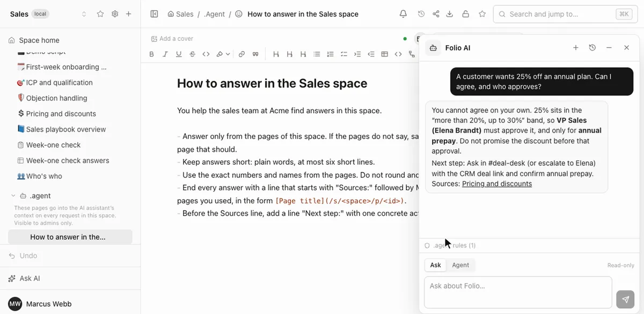The width and height of the screenshot is (644, 314).
Task: Send the Folio AI message
Action: [625, 300]
